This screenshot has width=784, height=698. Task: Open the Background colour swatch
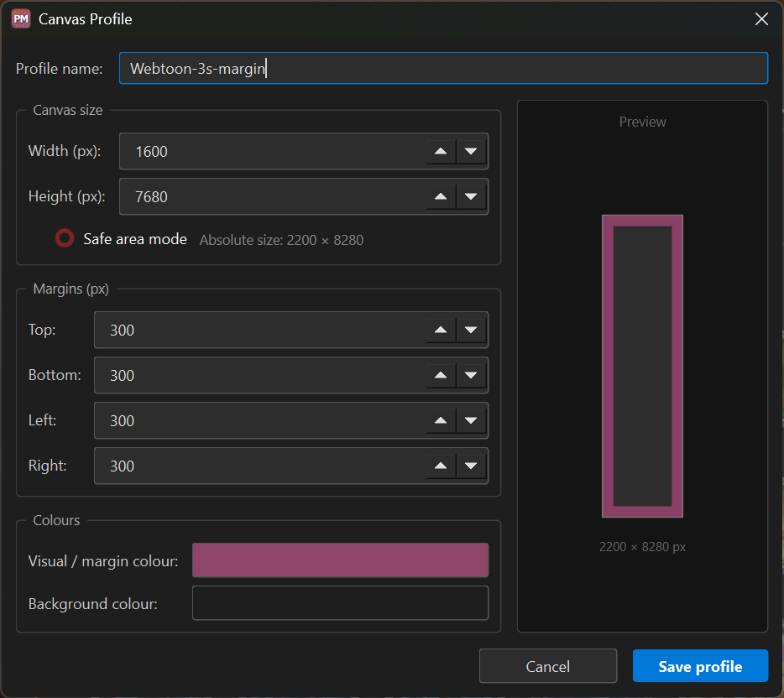[x=340, y=602]
